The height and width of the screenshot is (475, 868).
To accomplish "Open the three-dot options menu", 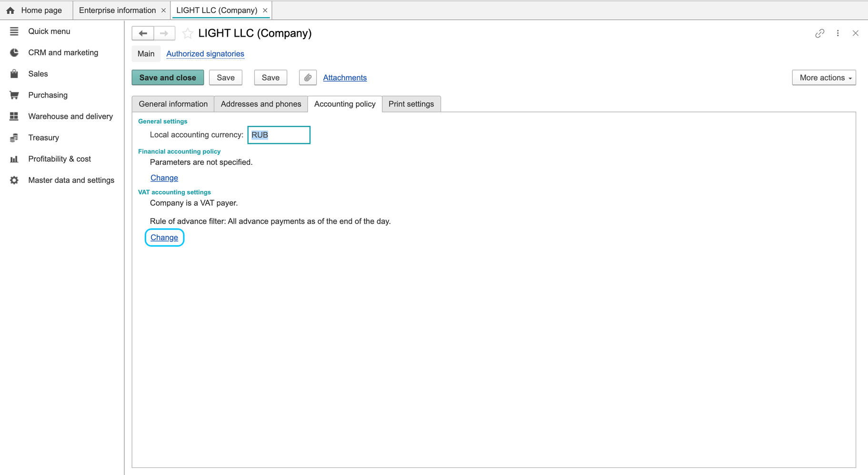I will coord(838,33).
